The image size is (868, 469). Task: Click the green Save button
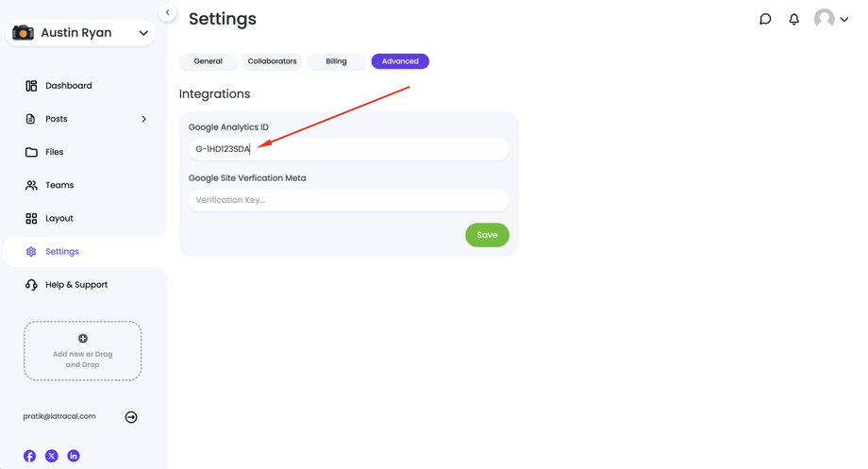487,235
